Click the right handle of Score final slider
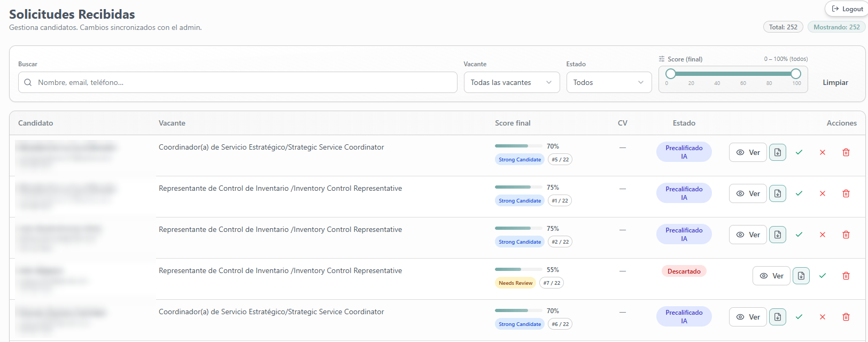 (x=796, y=74)
